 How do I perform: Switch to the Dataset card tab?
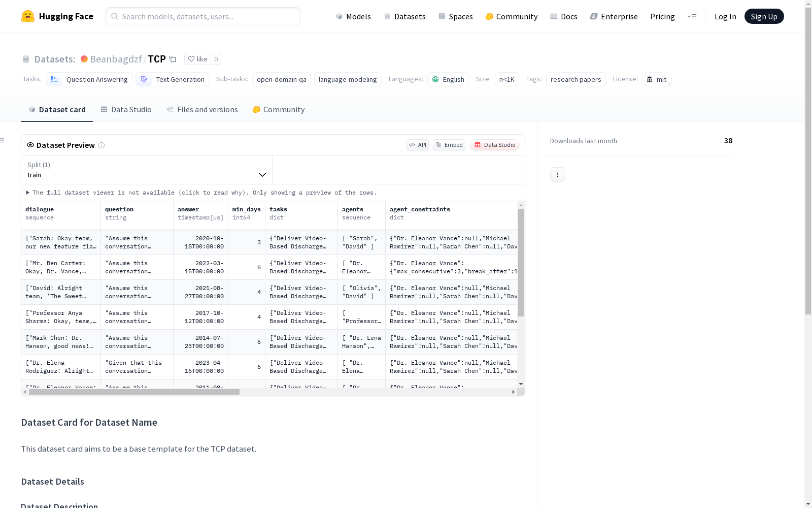click(x=57, y=110)
